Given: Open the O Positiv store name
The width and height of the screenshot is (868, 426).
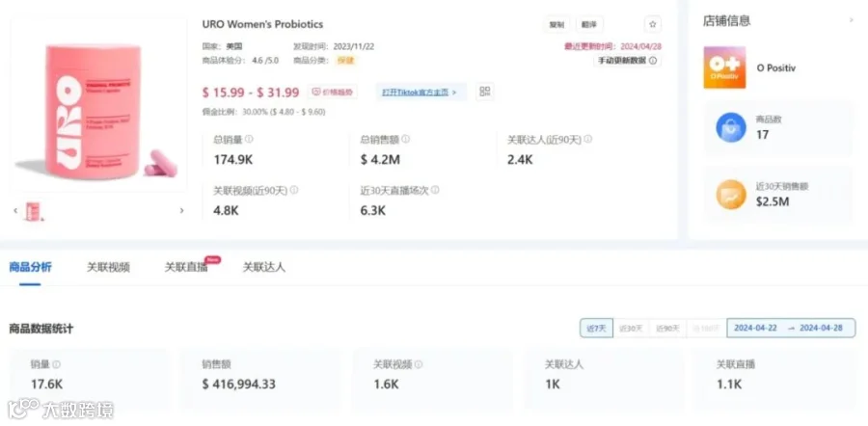Looking at the screenshot, I should click(x=776, y=68).
